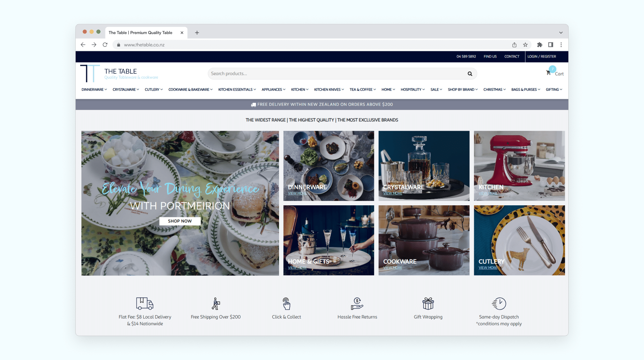Click the Cart text link
This screenshot has width=644, height=360.
pyautogui.click(x=559, y=74)
